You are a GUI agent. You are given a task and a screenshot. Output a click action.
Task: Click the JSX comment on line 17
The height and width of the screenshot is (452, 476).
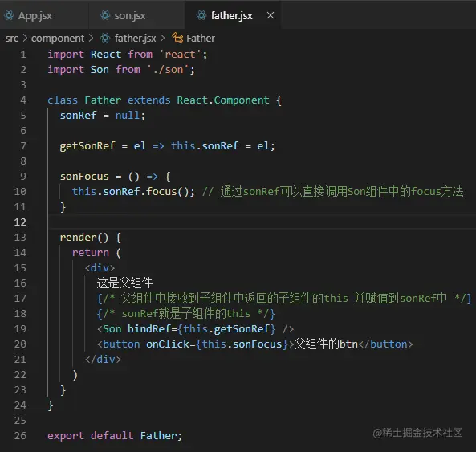click(284, 299)
